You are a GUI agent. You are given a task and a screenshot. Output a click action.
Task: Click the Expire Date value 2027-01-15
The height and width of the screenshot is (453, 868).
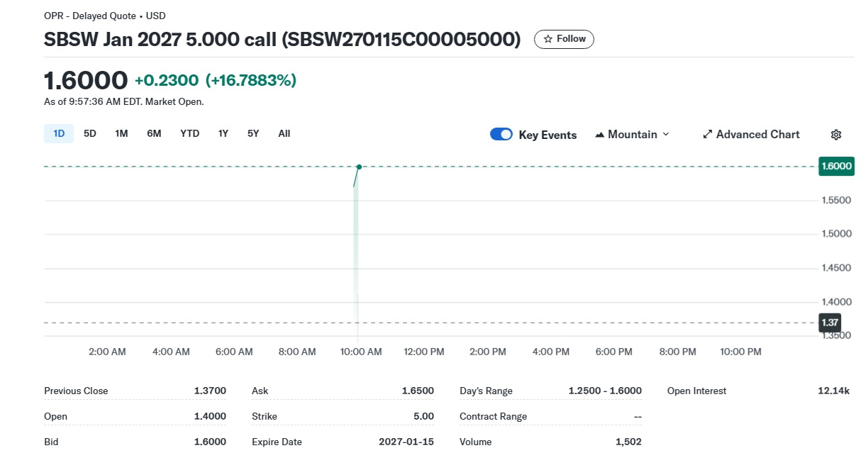tap(406, 442)
